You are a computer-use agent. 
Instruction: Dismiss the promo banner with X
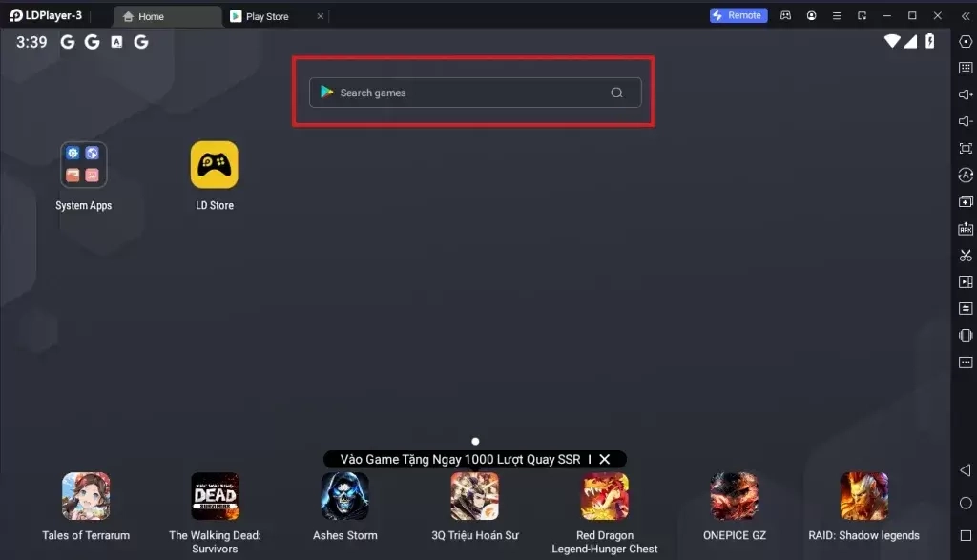coord(604,459)
